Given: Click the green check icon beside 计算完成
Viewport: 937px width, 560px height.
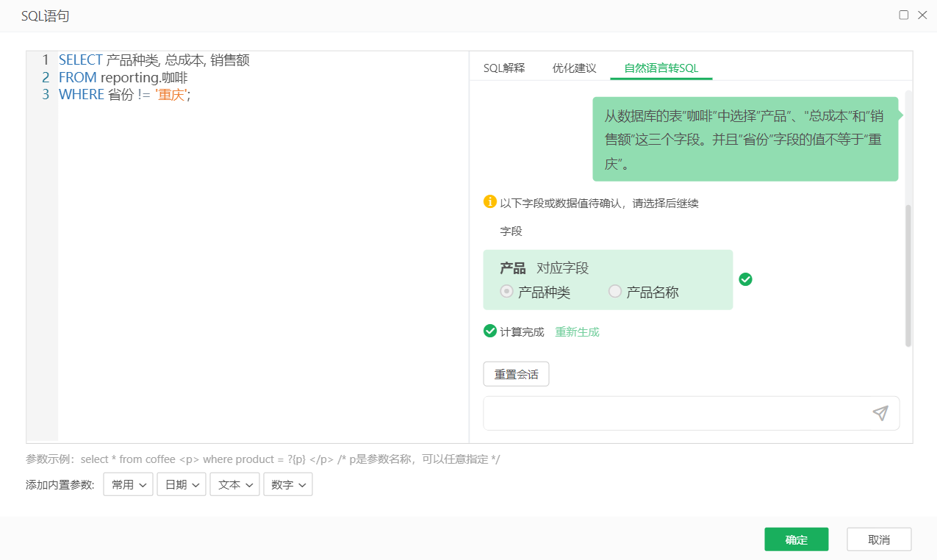Looking at the screenshot, I should tap(490, 331).
